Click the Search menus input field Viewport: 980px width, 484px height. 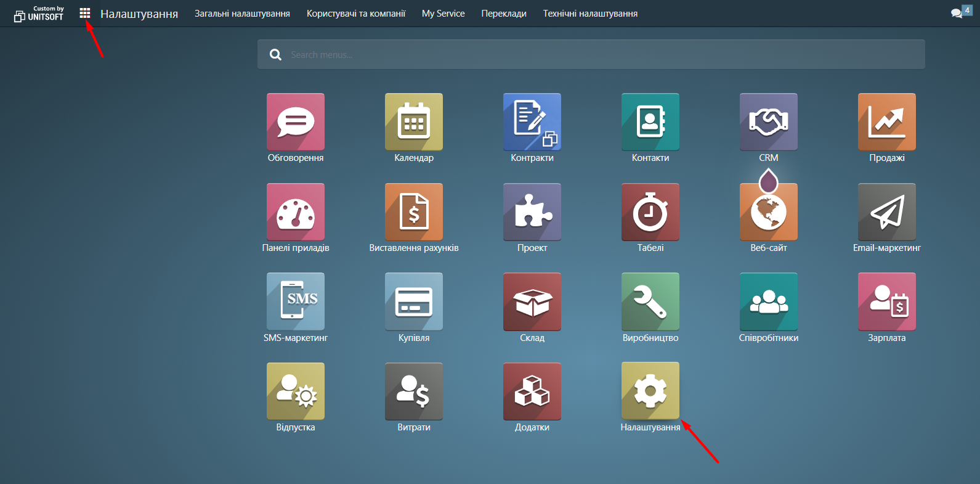[x=604, y=55]
